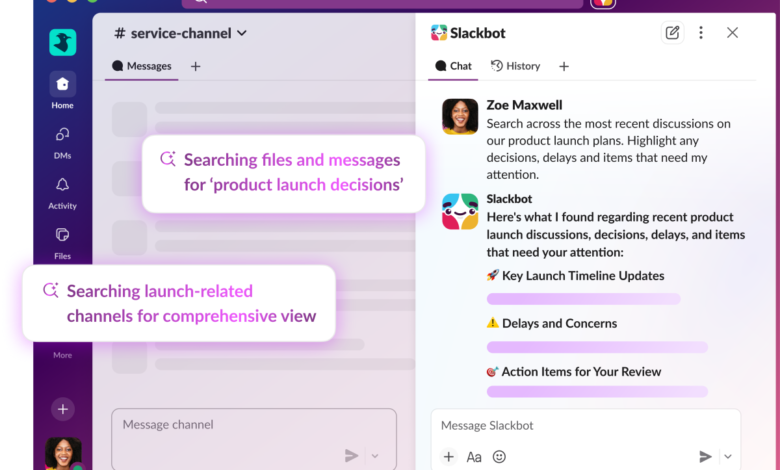Open DMs in the sidebar

63,143
